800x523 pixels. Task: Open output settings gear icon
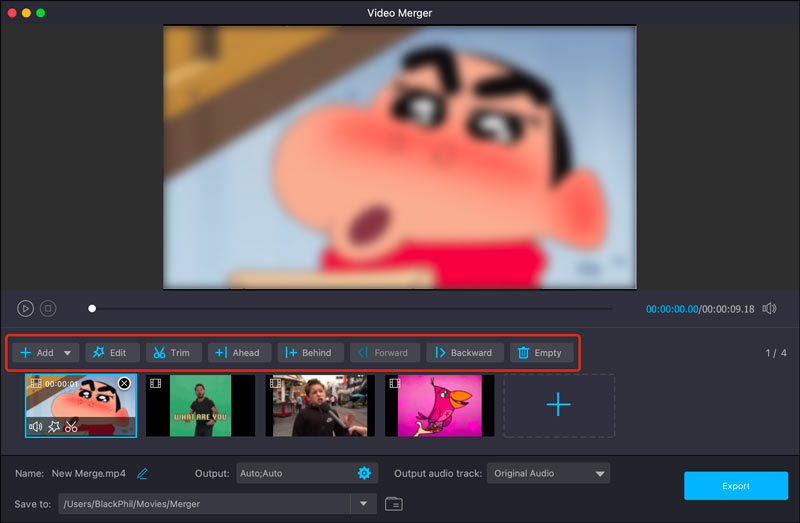[364, 473]
